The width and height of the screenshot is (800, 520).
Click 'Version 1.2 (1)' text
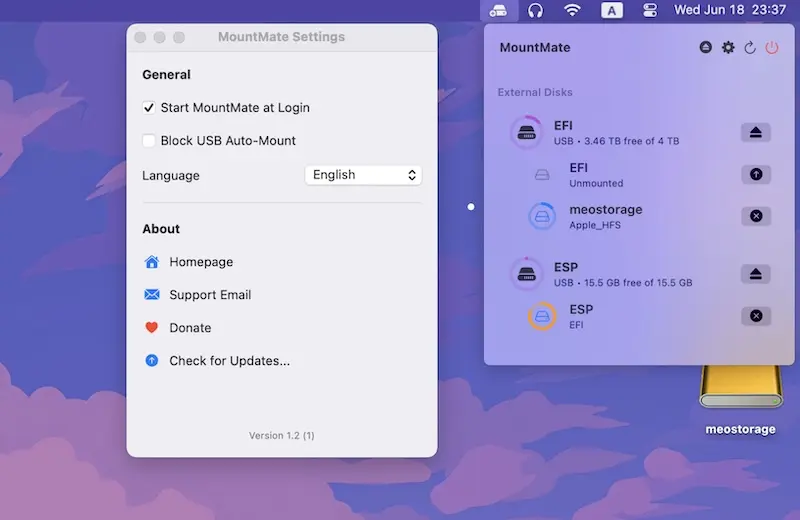point(282,436)
